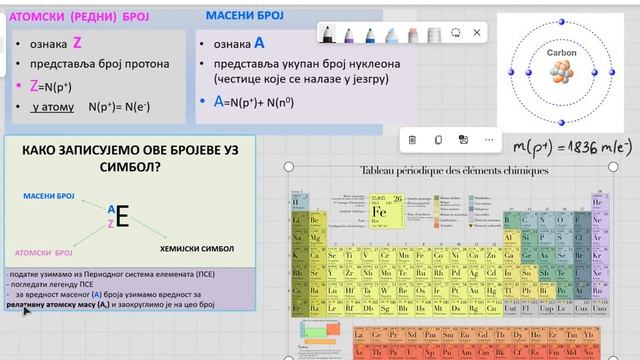This screenshot has width=640, height=360.
Task: Click "представља укупан број нуклеона" bullet
Action: click(307, 64)
